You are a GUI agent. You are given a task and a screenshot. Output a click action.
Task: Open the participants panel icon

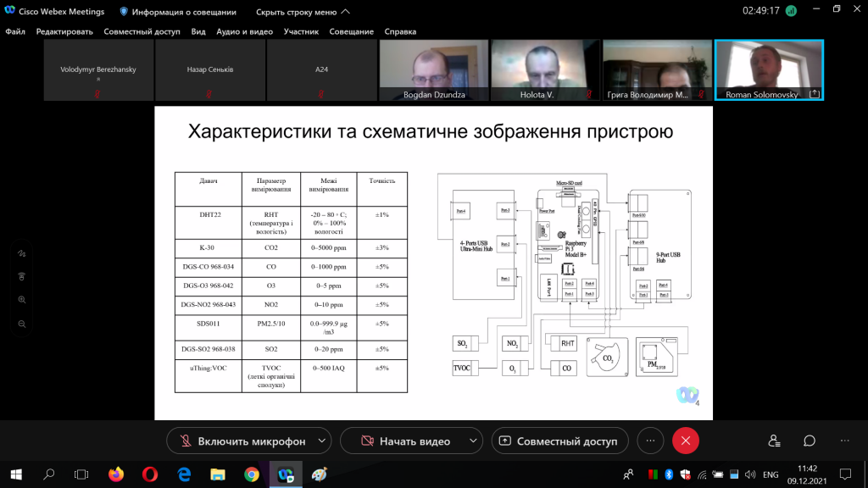pos(774,441)
